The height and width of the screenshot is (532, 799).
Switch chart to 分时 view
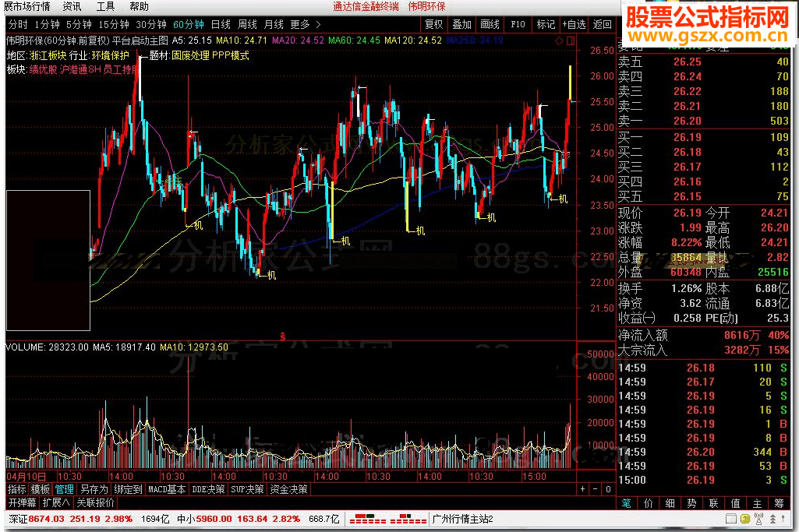18,24
